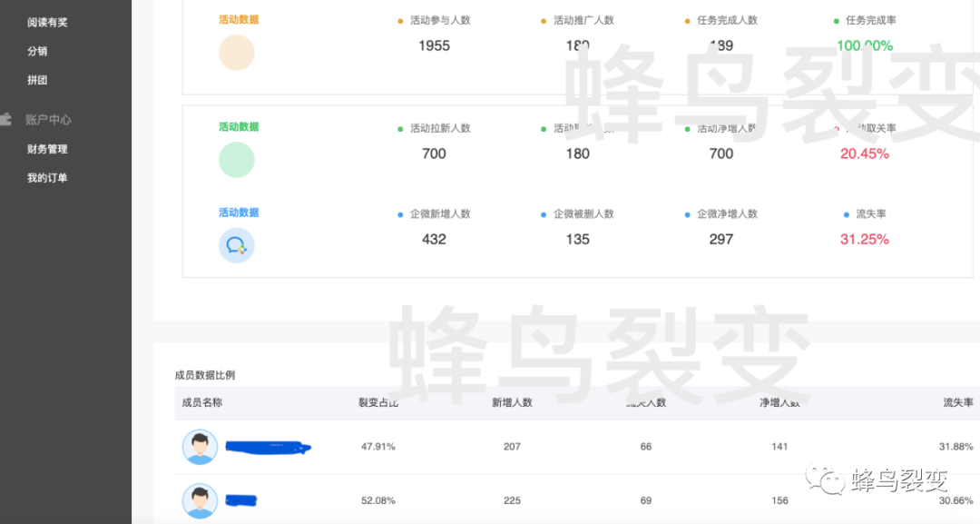This screenshot has height=524, width=980.
Task: Click the 成员名称 column header
Action: (201, 402)
